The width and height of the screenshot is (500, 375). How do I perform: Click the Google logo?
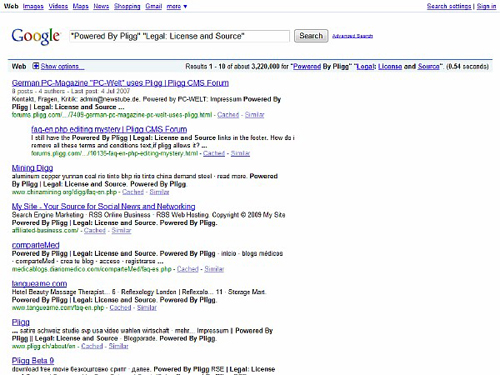point(36,36)
